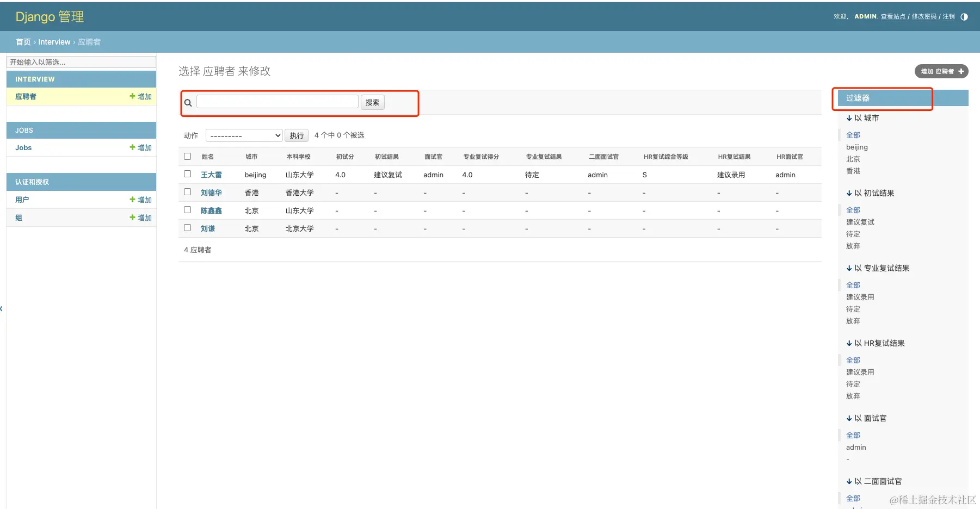Filter city by 北京 in the filter panel

[x=853, y=159]
